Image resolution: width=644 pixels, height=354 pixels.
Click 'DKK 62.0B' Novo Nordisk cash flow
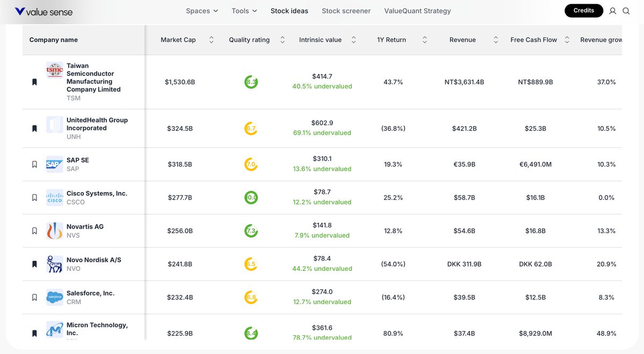pyautogui.click(x=536, y=264)
